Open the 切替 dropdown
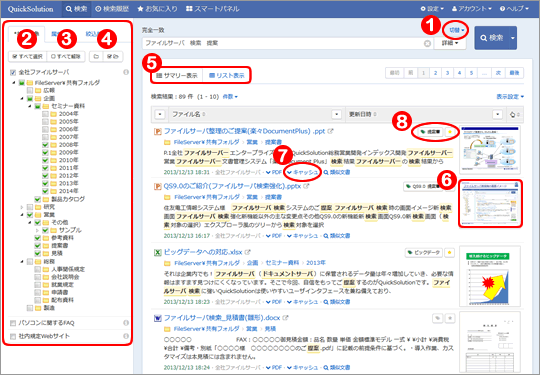Screen dimensions: 540x375 pyautogui.click(x=457, y=30)
